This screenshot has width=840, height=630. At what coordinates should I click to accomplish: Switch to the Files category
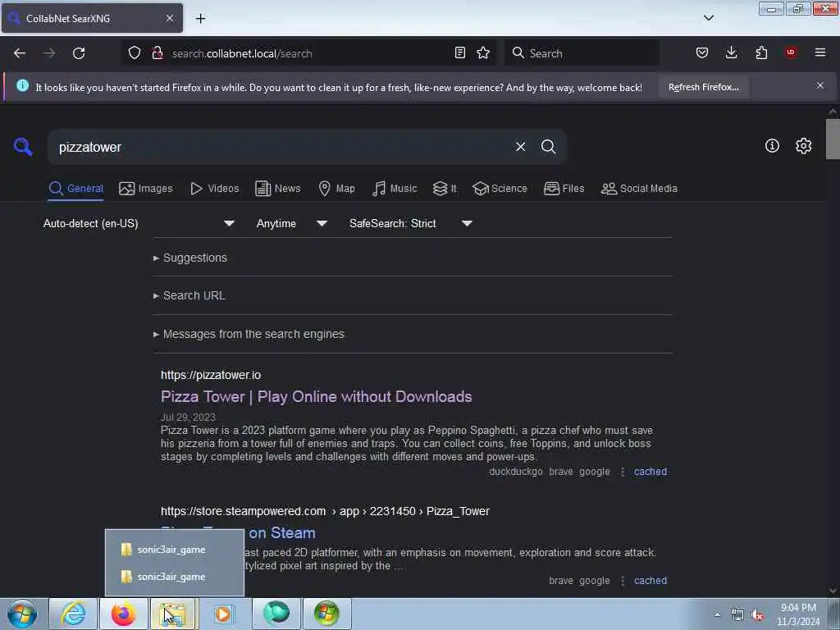point(564,189)
